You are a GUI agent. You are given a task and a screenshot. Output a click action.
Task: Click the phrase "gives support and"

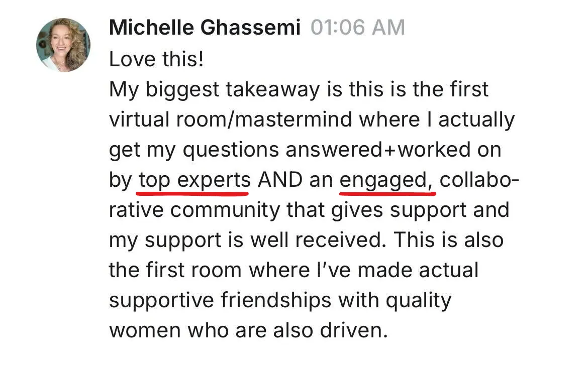tap(420, 210)
